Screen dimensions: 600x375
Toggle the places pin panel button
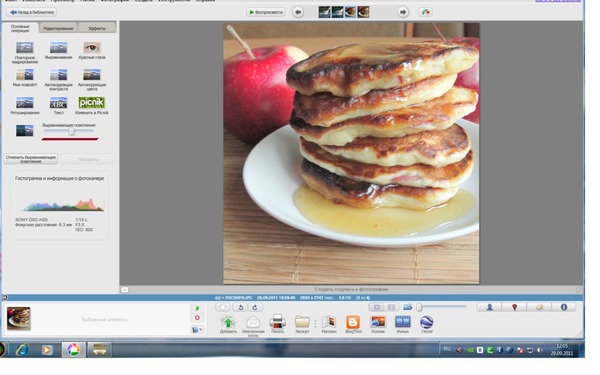click(514, 307)
